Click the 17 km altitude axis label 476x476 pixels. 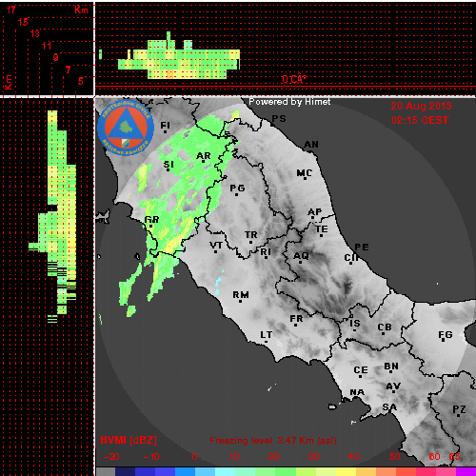[x=11, y=10]
